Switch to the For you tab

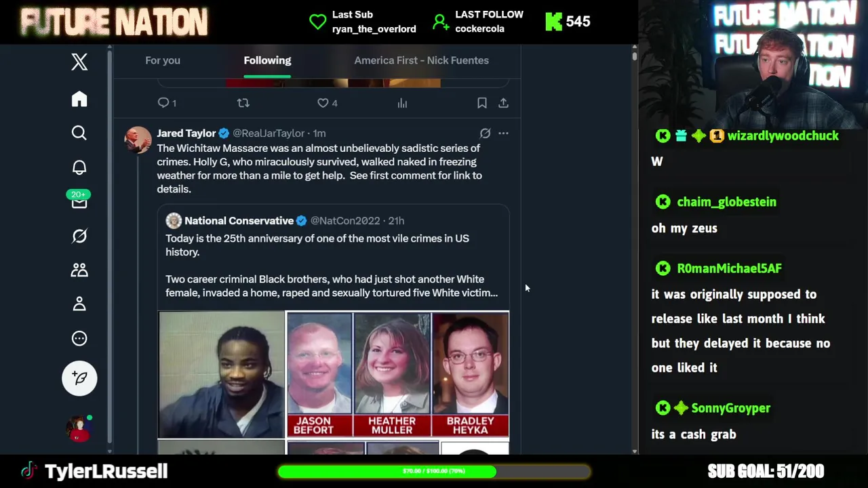(163, 60)
